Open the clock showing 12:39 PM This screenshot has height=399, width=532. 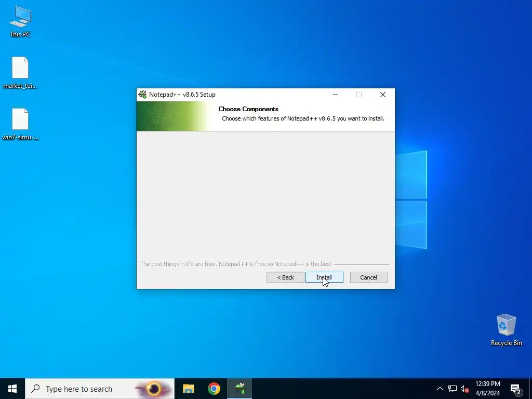487,389
